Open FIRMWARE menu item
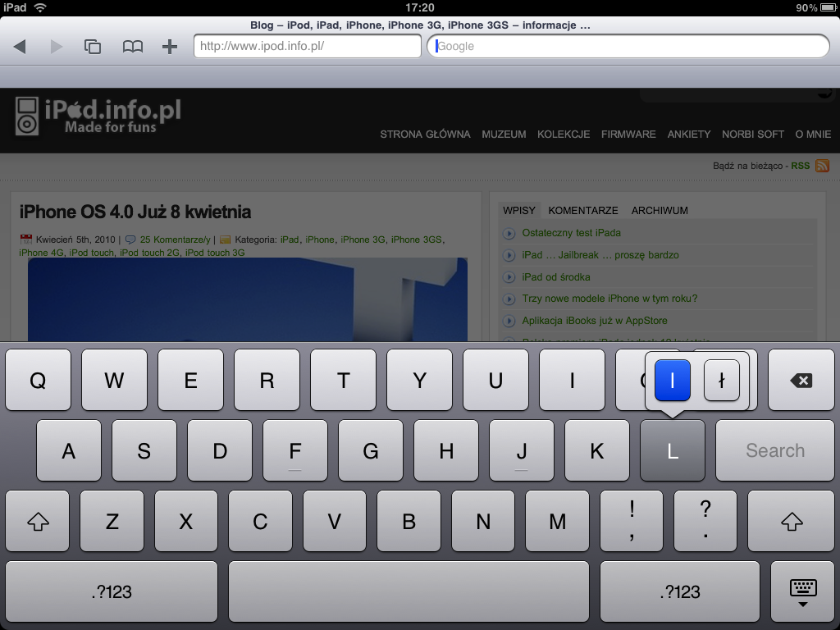Screen dimensions: 840x630 point(628,135)
